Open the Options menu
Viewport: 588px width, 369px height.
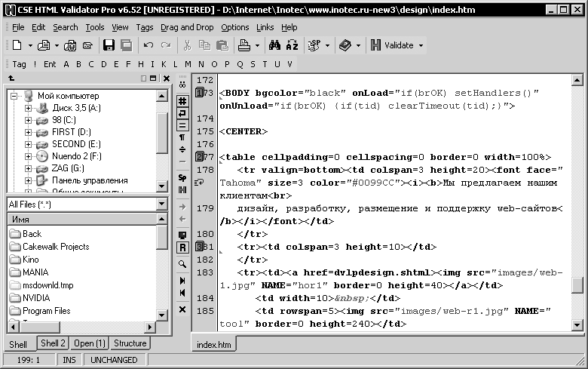pyautogui.click(x=234, y=27)
